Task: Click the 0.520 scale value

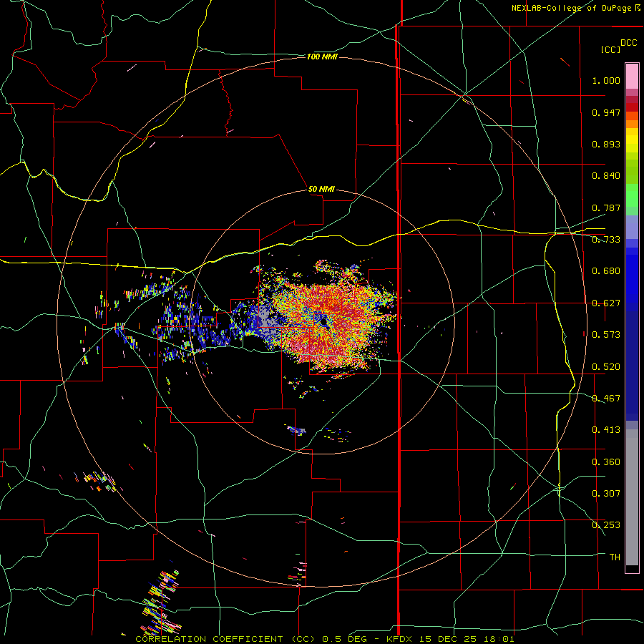Action: pos(606,367)
